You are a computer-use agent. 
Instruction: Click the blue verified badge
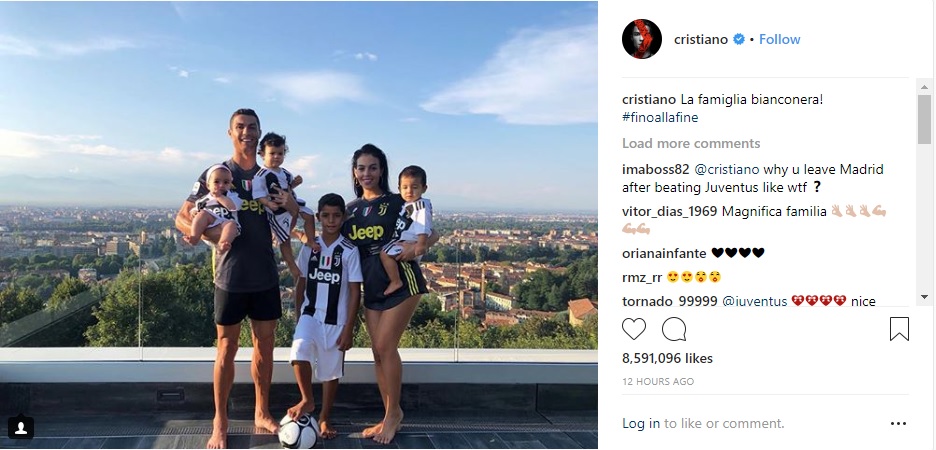point(738,39)
